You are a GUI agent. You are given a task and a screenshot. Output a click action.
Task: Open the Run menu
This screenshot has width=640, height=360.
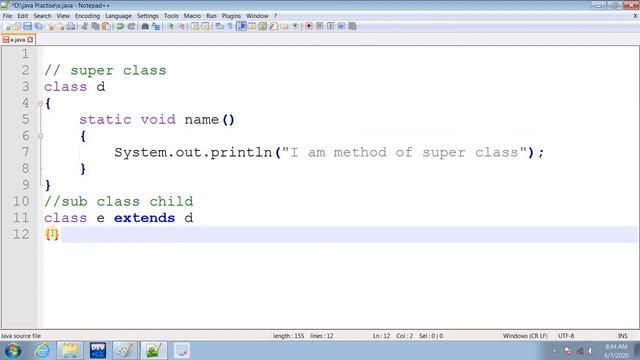tap(211, 16)
